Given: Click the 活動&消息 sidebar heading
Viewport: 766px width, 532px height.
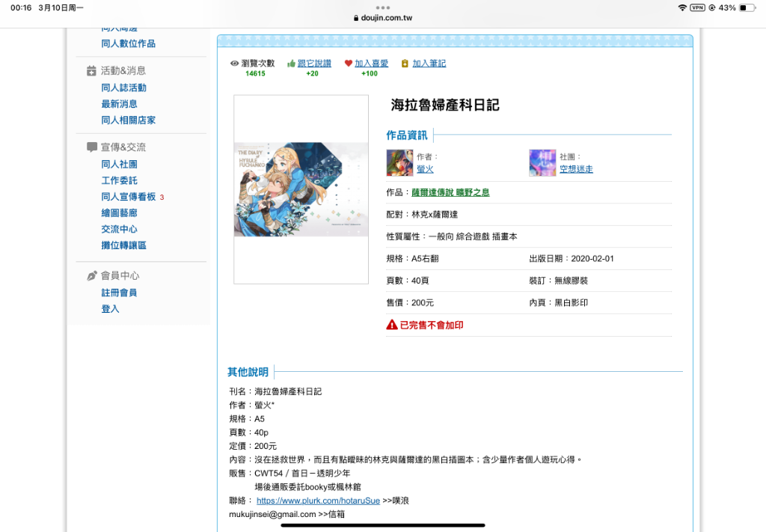Looking at the screenshot, I should [123, 71].
